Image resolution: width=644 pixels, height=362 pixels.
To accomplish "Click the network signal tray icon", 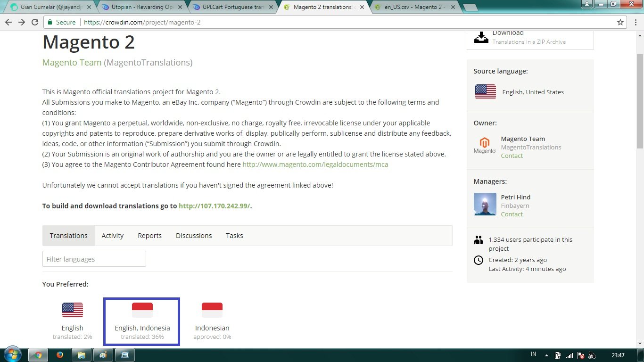I will (x=570, y=355).
